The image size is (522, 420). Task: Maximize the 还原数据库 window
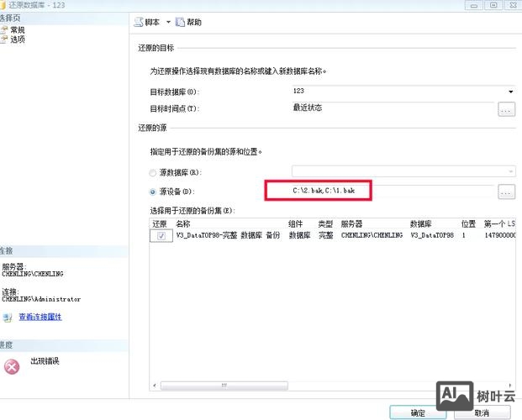(493, 5)
